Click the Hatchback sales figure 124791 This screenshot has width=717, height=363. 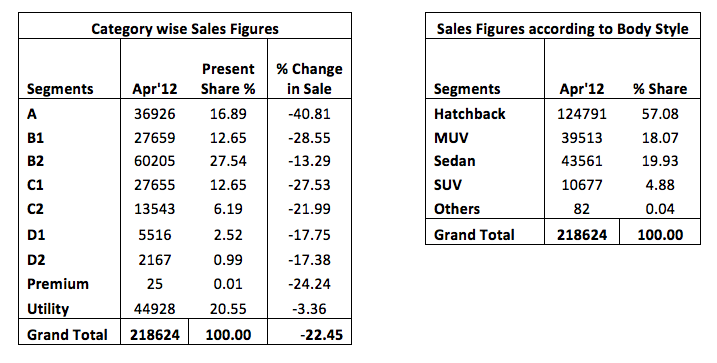[x=582, y=114]
